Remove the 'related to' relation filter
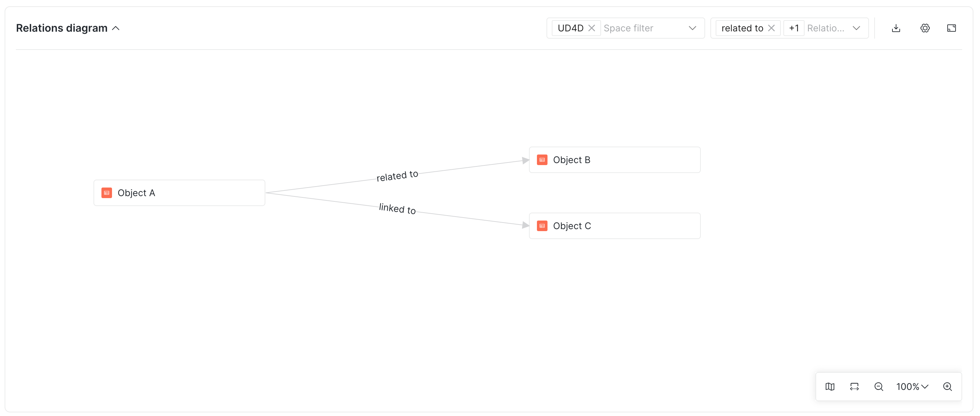 [772, 27]
